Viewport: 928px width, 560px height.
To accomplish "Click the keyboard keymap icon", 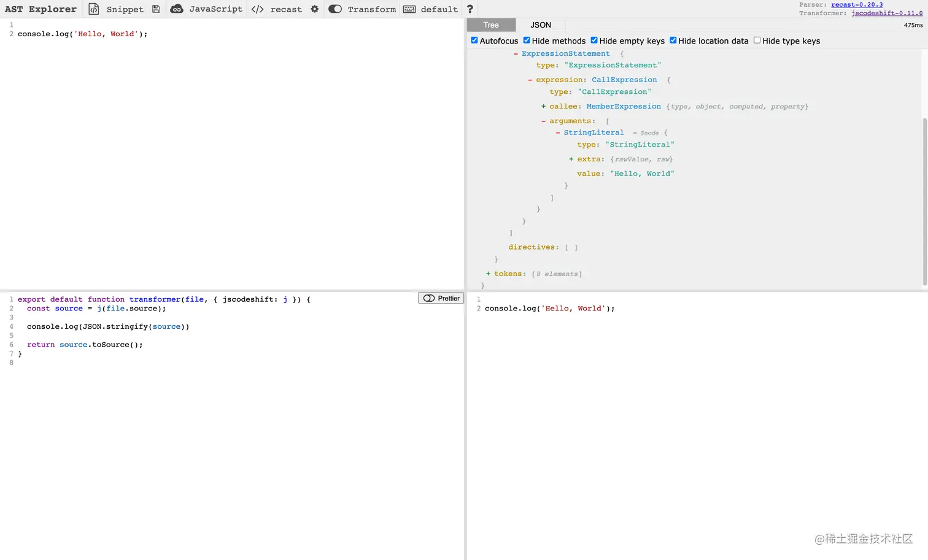I will point(409,9).
